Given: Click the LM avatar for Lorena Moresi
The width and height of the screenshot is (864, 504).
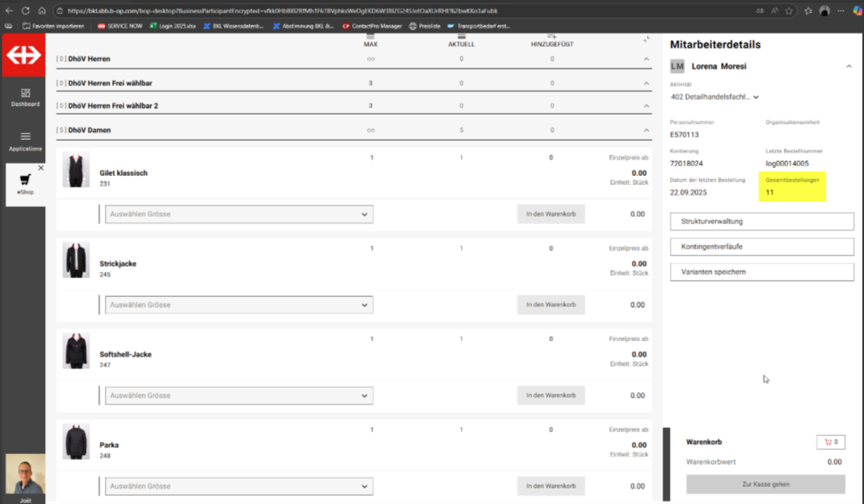Looking at the screenshot, I should 677,66.
